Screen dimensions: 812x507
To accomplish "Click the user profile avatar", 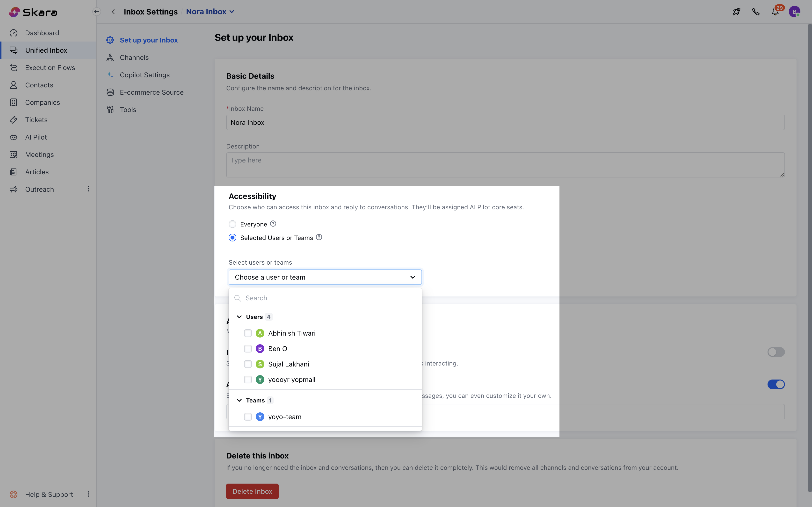I will 794,12.
